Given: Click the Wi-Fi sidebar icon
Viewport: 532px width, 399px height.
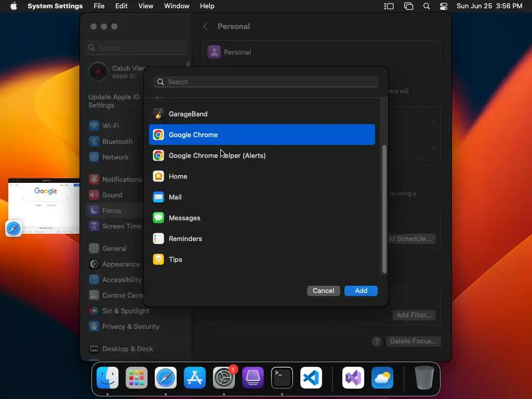Looking at the screenshot, I should point(94,126).
